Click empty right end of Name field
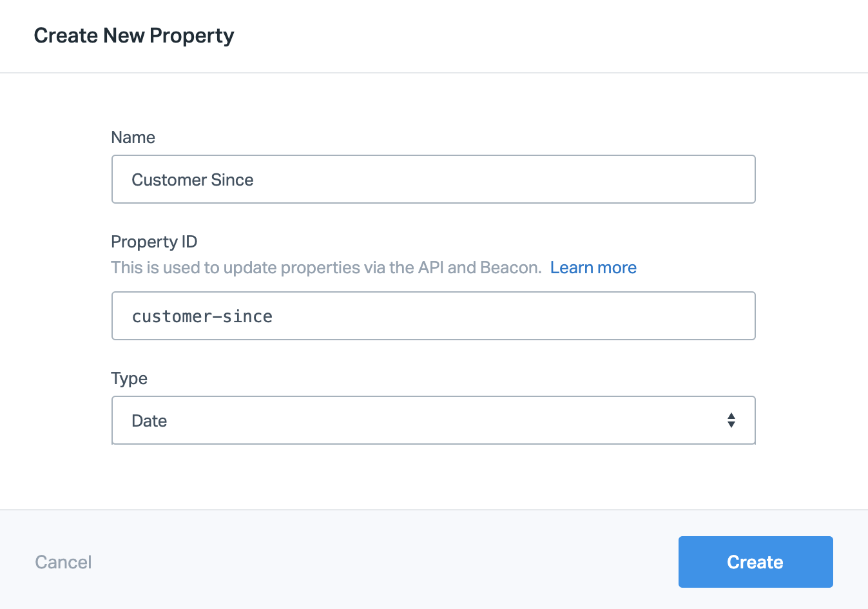The width and height of the screenshot is (868, 609). [696, 179]
